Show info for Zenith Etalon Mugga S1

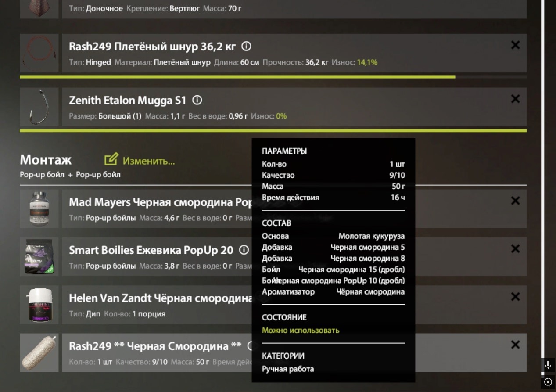(197, 100)
